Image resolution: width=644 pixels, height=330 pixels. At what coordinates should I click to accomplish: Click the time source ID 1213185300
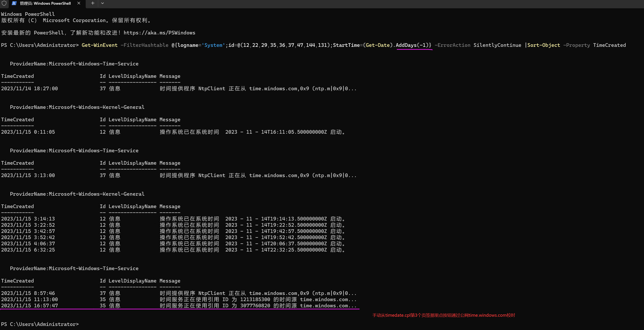coord(255,299)
